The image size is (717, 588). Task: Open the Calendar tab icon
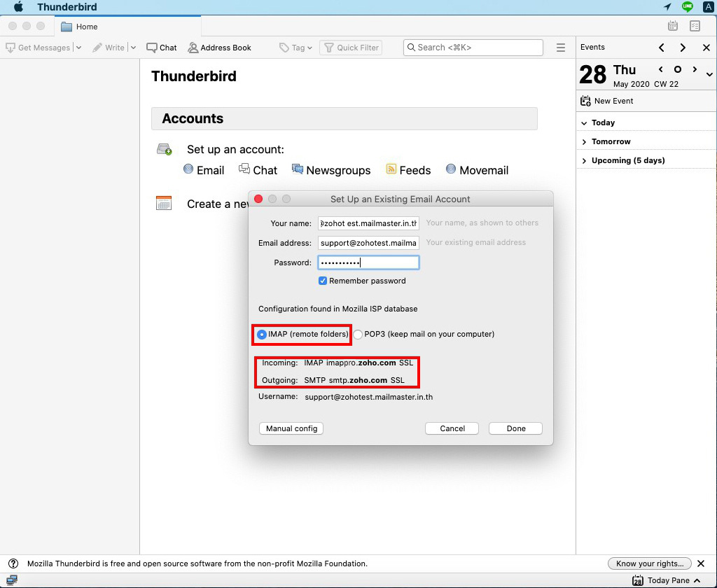pyautogui.click(x=673, y=26)
